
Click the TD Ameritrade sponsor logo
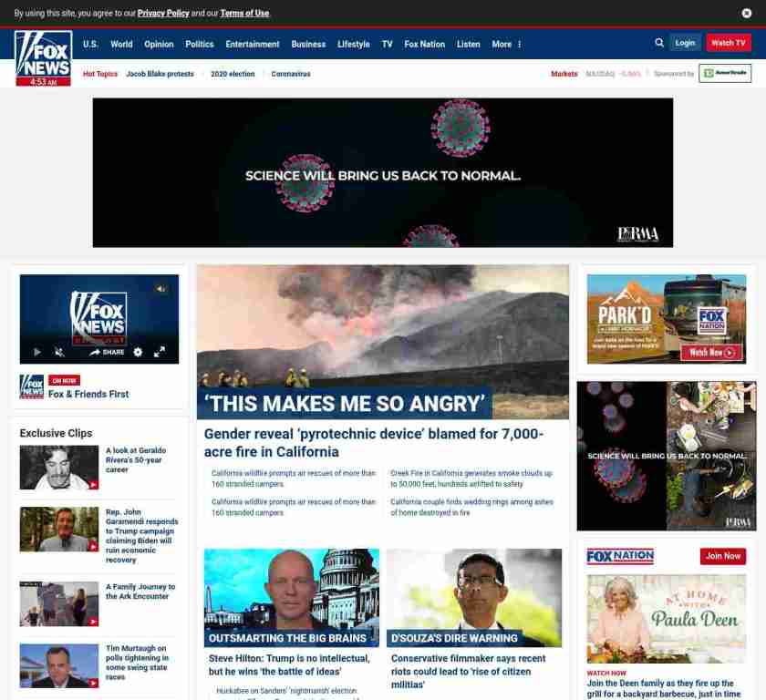(725, 74)
